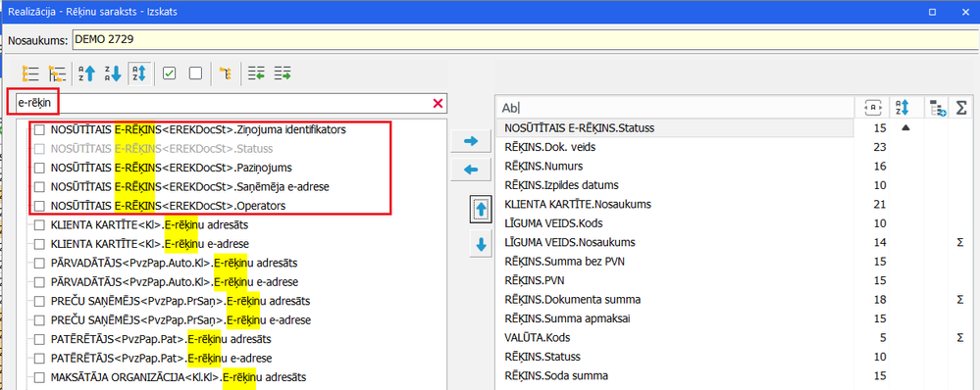Click the single tree branch icon in toolbar

(x=227, y=73)
